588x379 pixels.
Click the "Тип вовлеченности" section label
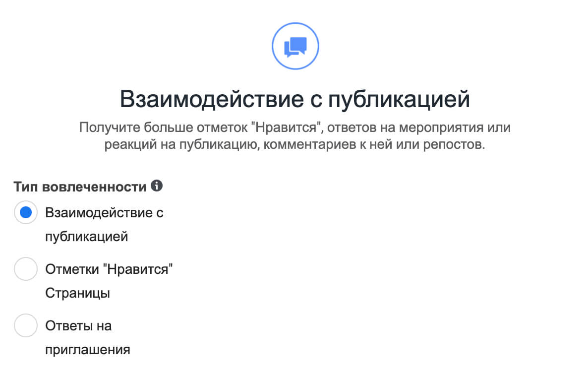pyautogui.click(x=80, y=187)
